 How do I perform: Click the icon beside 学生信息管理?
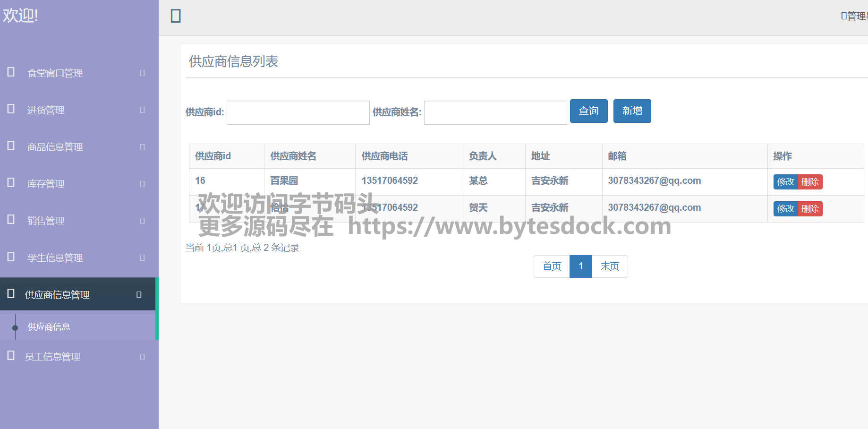[x=11, y=257]
